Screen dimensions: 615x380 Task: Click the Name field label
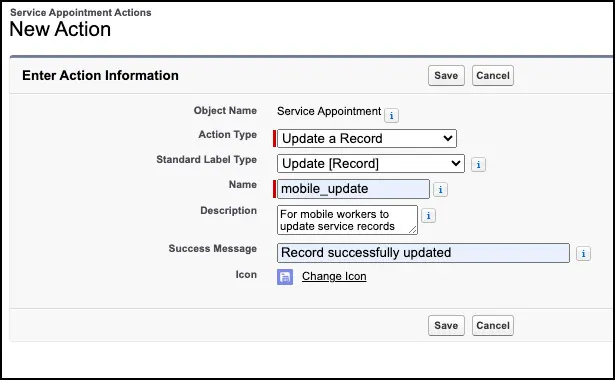coord(243,184)
